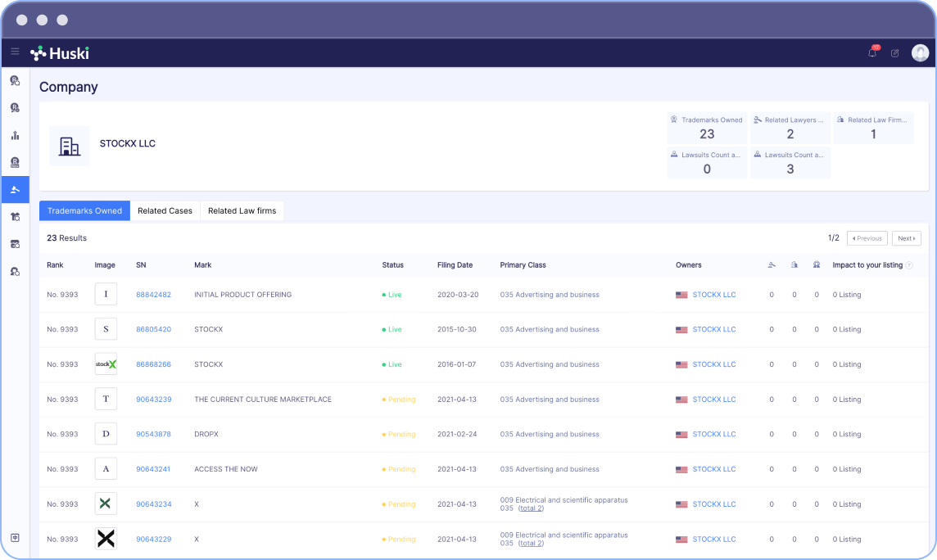Screen dimensions: 937x560
Task: Click the help icon beside Impact to your listing
Action: point(909,265)
